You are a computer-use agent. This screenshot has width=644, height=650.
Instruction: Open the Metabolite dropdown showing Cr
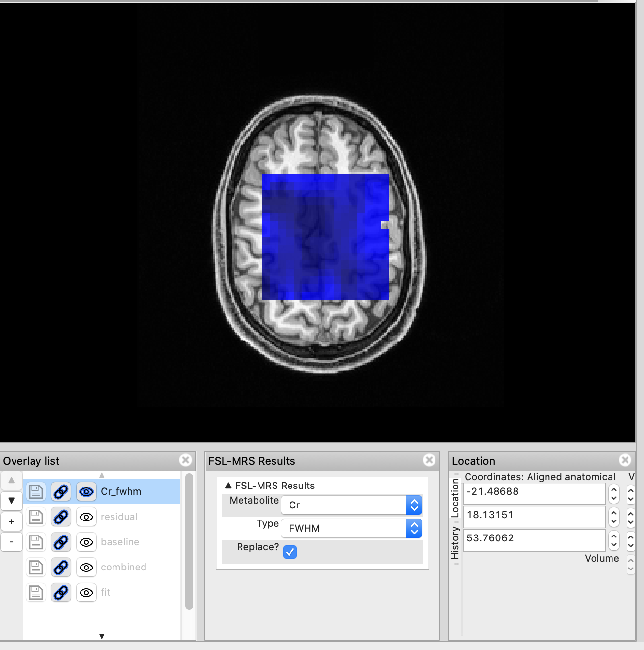pyautogui.click(x=351, y=505)
